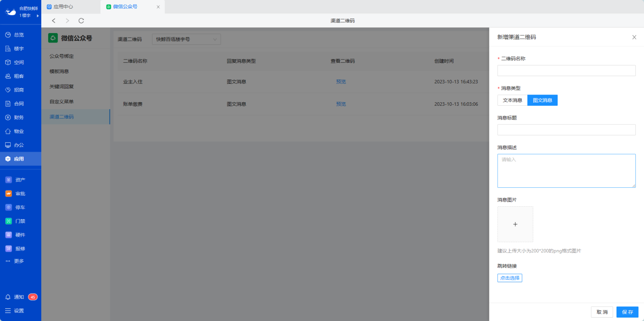The width and height of the screenshot is (644, 321).
Task: Click the 创建时间 column header
Action: tap(444, 61)
